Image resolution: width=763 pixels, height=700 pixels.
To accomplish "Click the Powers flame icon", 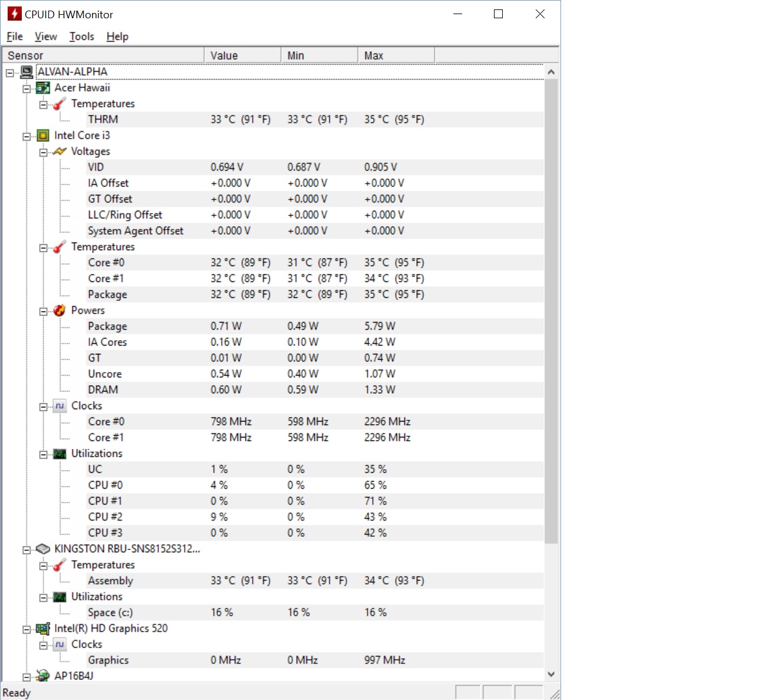I will point(59,310).
